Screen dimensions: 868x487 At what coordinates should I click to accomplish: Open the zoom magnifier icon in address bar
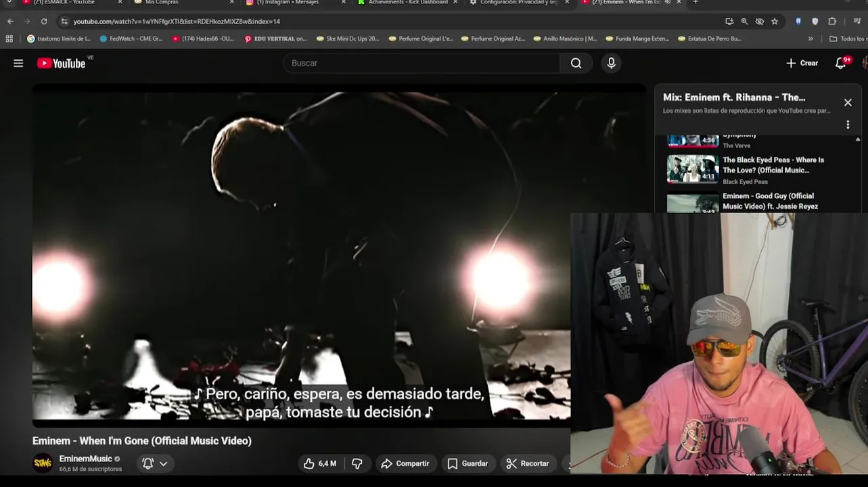pos(744,22)
